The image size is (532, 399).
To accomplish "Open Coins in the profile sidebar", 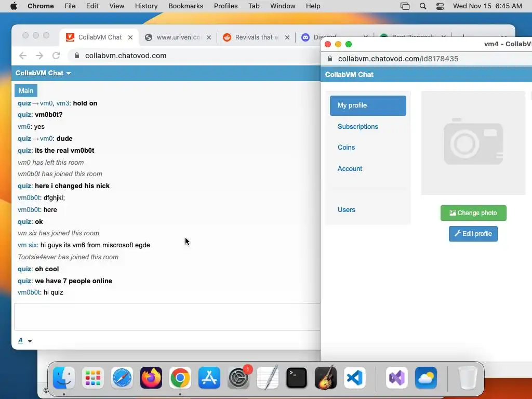I will point(346,147).
